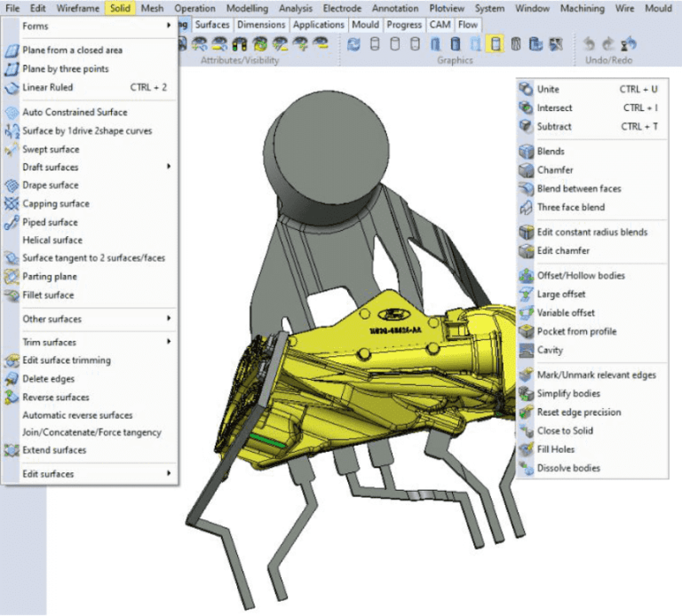Open the Electrode menu

[342, 8]
